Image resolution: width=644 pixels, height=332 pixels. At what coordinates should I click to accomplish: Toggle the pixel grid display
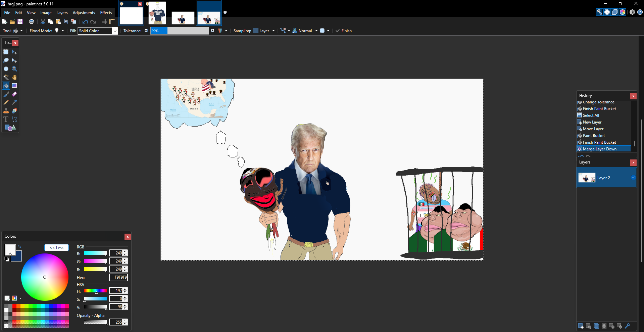(104, 21)
